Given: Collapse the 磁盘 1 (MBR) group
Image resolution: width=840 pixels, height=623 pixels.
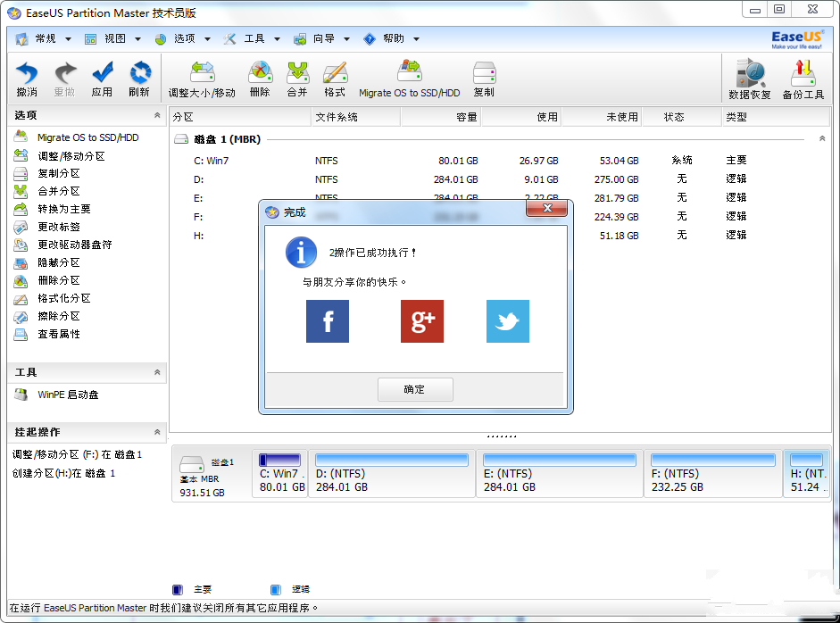Looking at the screenshot, I should click(x=822, y=138).
